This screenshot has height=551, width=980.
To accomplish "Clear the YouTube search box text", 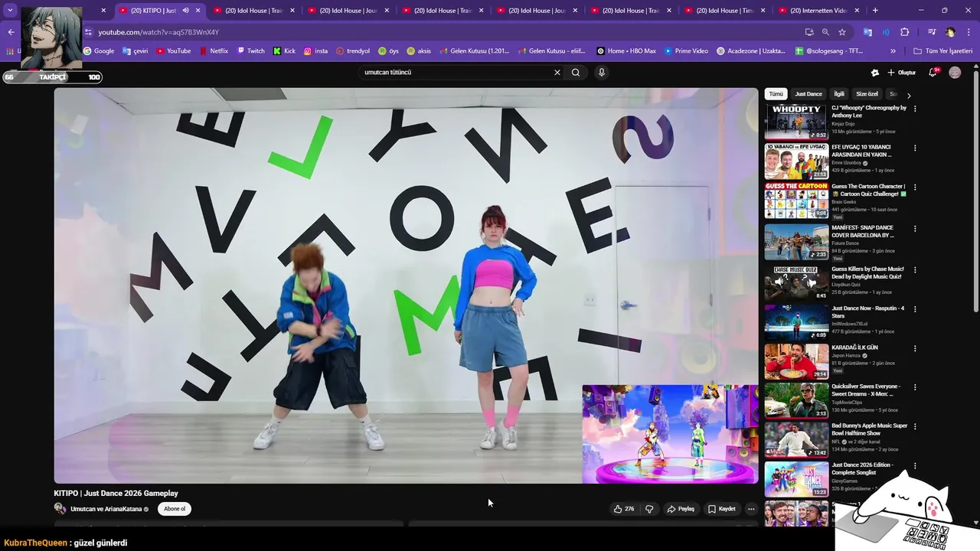I will click(x=557, y=73).
